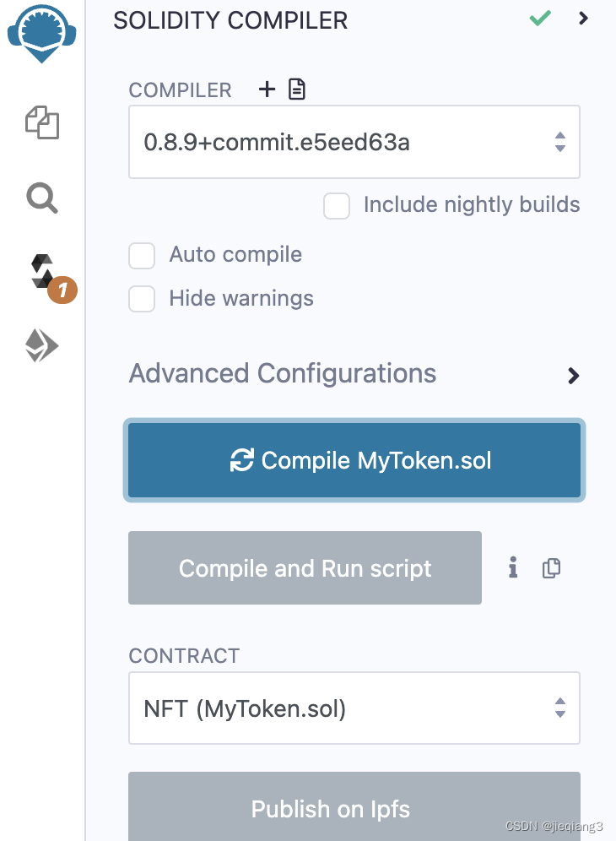Viewport: 616px width, 841px height.
Task: Click Compile MyToken.sol button
Action: [354, 460]
